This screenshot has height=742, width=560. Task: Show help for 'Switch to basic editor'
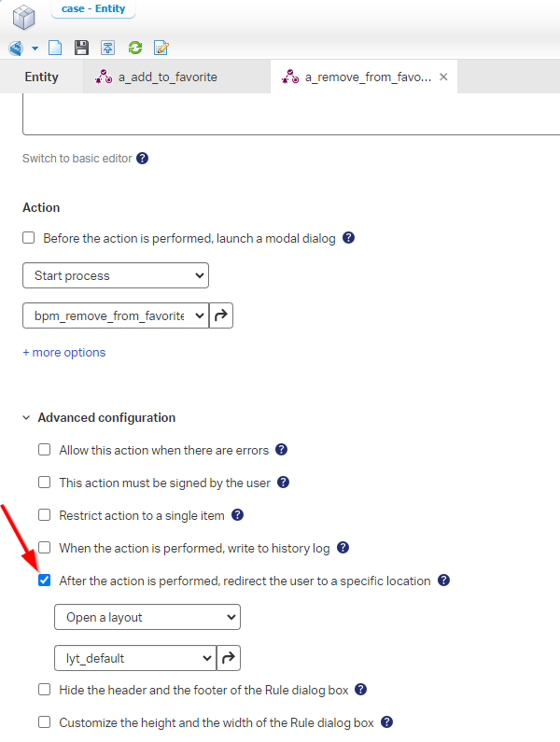142,159
